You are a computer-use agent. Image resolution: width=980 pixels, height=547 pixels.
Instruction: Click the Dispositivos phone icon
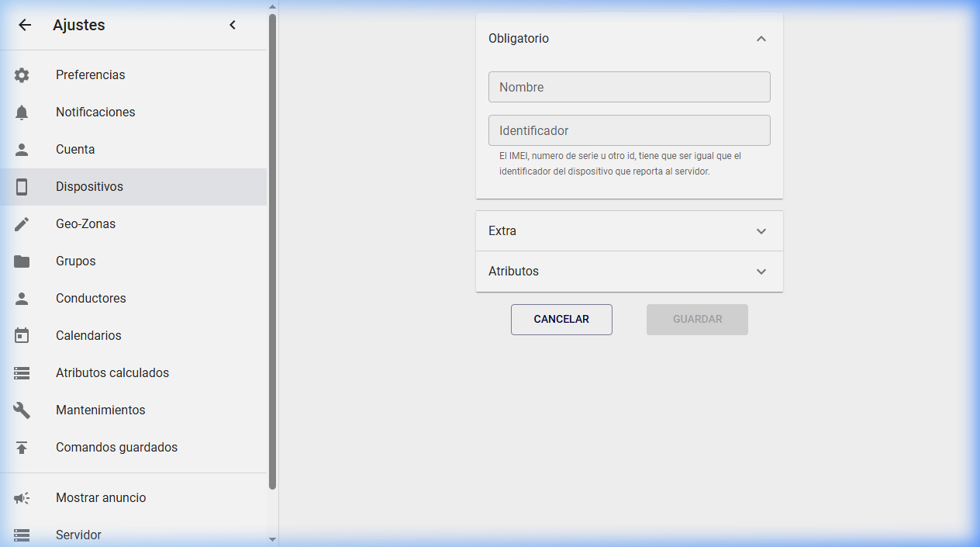pos(22,187)
